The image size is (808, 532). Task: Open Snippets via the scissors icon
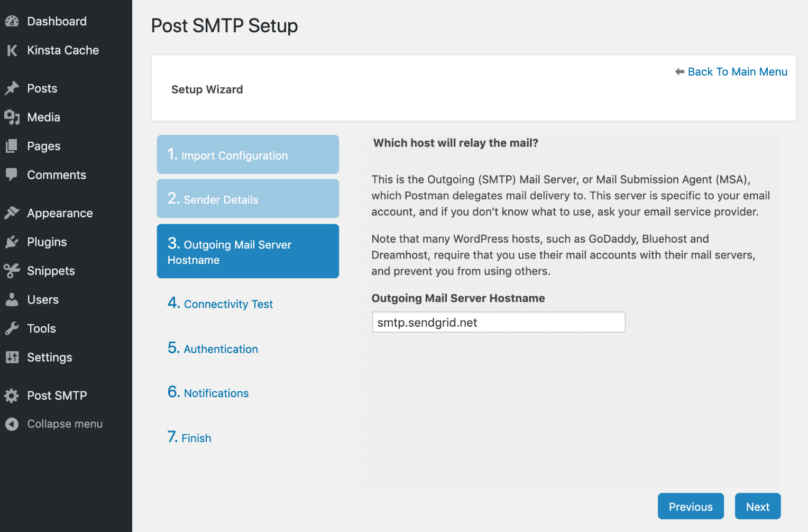[12, 271]
